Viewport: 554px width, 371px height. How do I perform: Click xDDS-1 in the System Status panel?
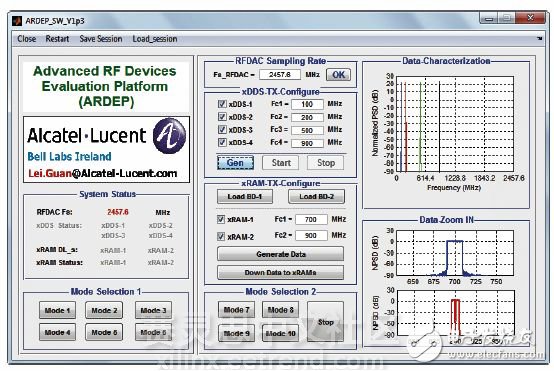(113, 225)
